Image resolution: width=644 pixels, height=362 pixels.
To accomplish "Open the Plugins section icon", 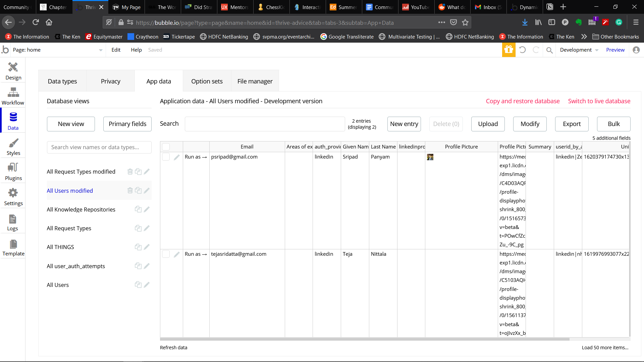I will (13, 167).
